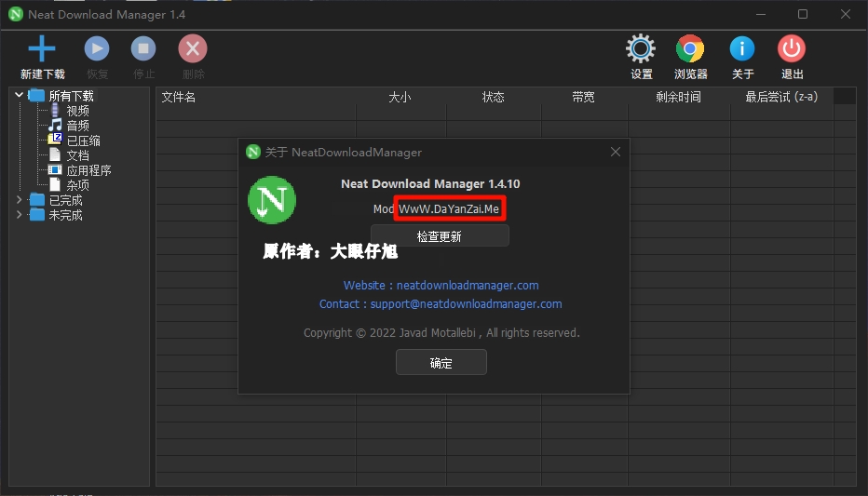Click the WwW.DaYanZai.Me mod text
Image resolution: width=868 pixels, height=496 pixels.
pos(449,209)
